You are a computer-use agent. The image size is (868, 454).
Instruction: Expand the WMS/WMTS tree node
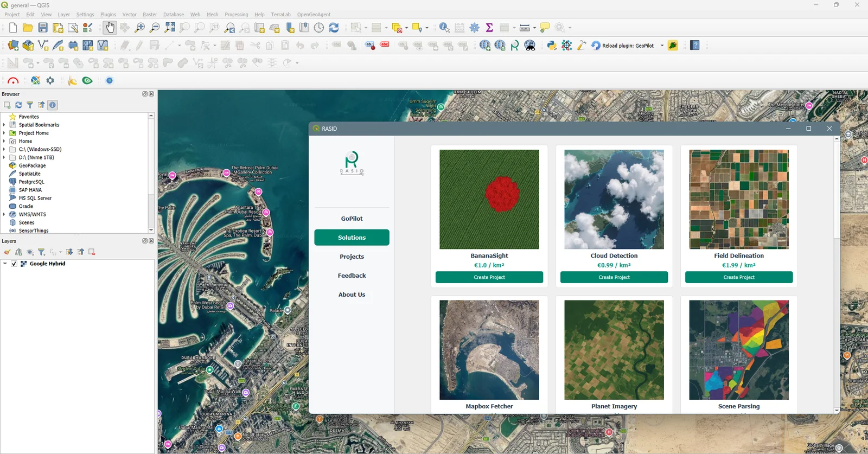coord(4,214)
